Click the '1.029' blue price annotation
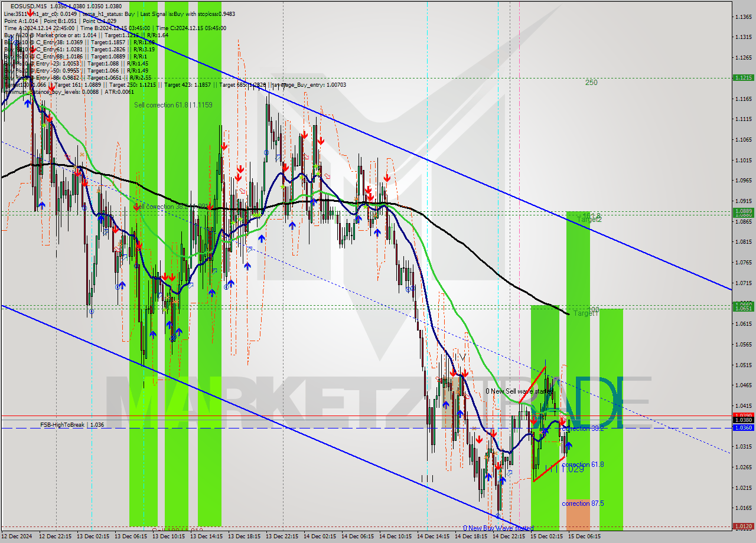This screenshot has width=756, height=543. [x=572, y=469]
